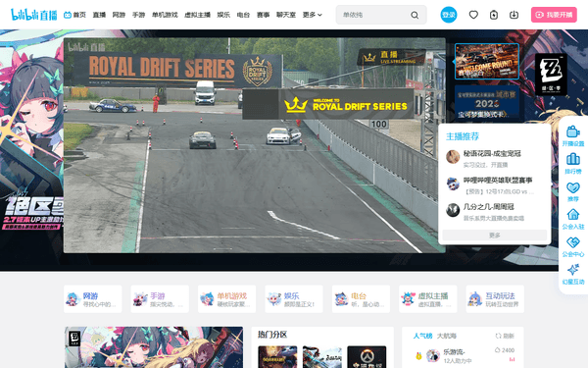Open streamer 秘语花园-成宝冤冠
The image size is (588, 368).
(492, 154)
